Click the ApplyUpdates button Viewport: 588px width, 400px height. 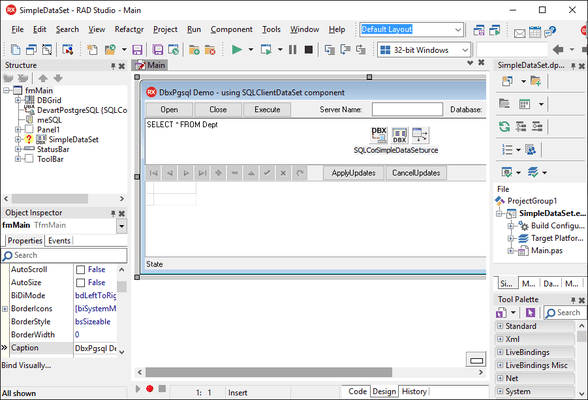353,173
